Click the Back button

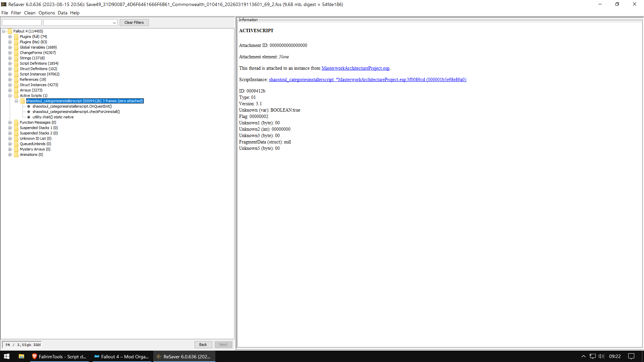click(203, 345)
